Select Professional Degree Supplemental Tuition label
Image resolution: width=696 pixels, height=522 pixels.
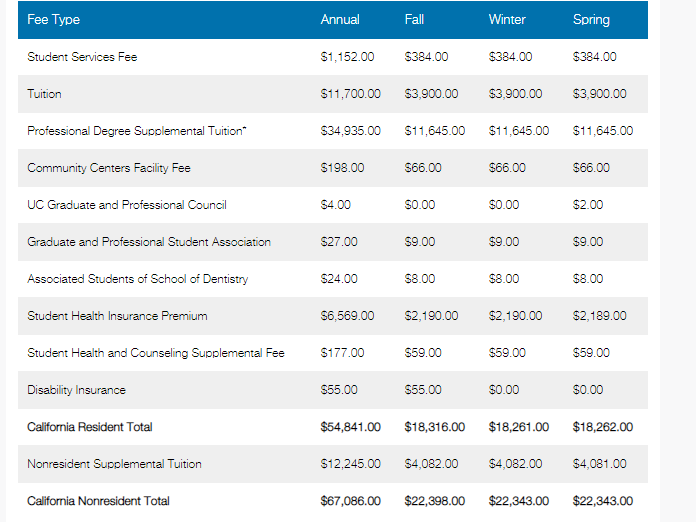click(137, 131)
